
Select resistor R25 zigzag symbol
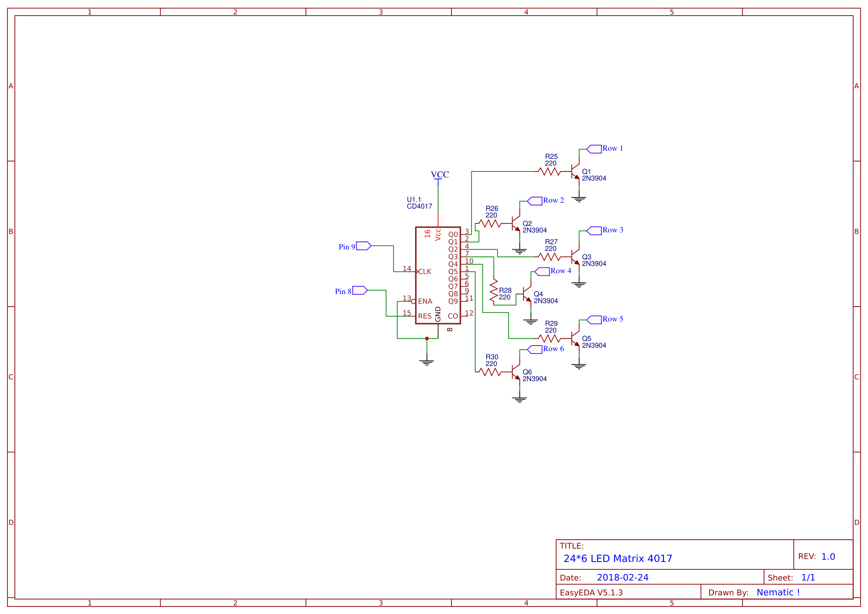point(549,172)
